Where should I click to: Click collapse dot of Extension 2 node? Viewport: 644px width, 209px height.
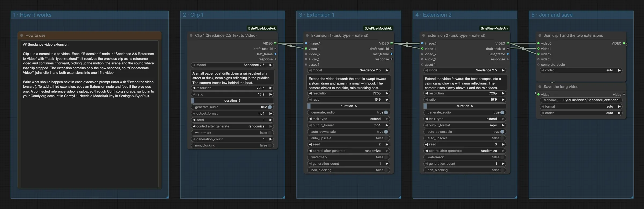click(423, 35)
